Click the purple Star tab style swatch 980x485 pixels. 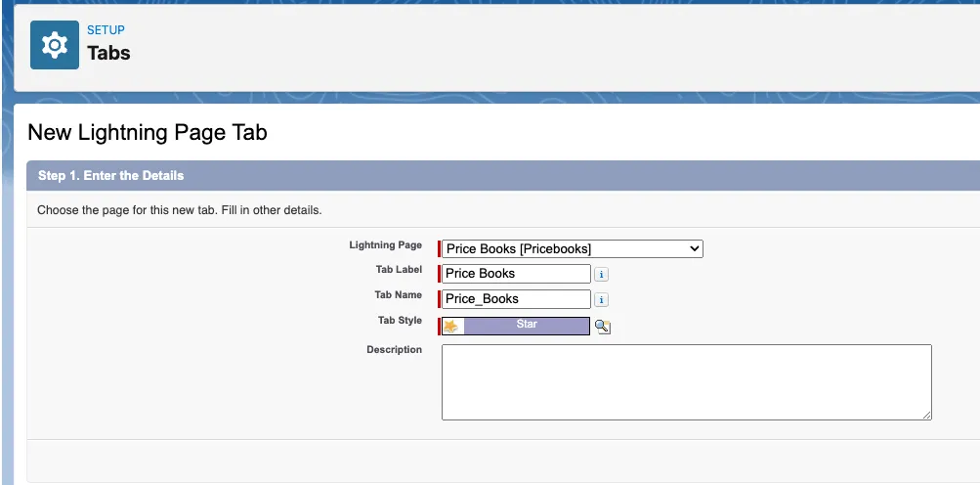tap(527, 326)
